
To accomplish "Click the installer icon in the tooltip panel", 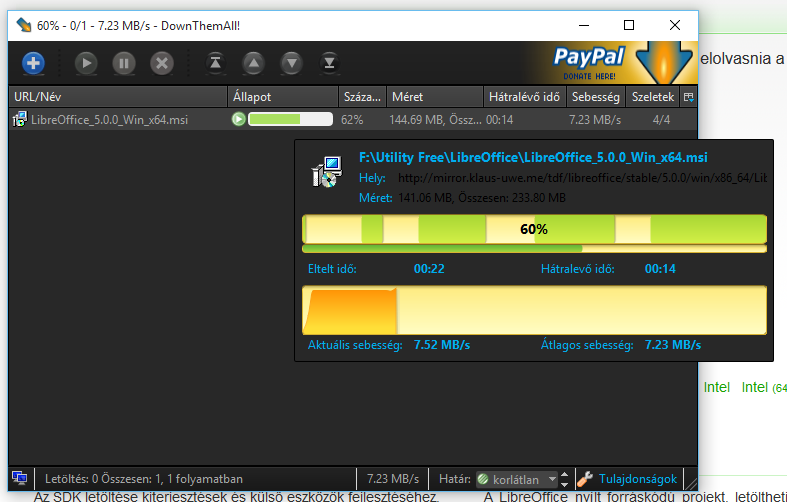I will [327, 172].
